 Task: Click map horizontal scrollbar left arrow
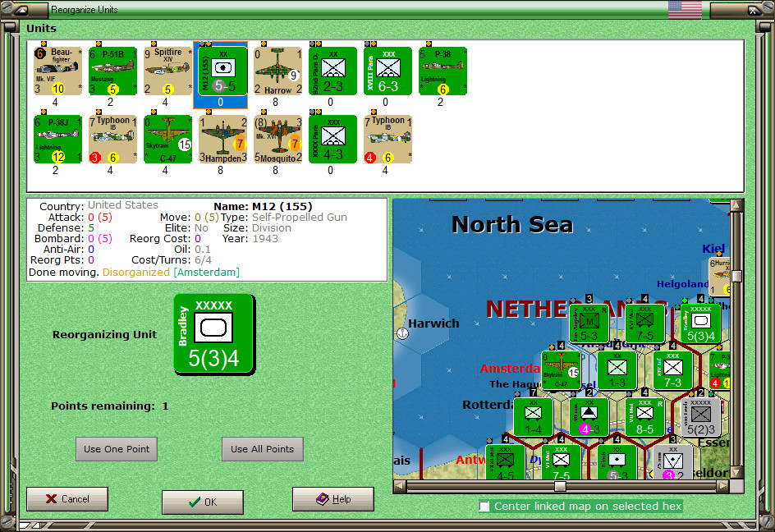coord(400,487)
